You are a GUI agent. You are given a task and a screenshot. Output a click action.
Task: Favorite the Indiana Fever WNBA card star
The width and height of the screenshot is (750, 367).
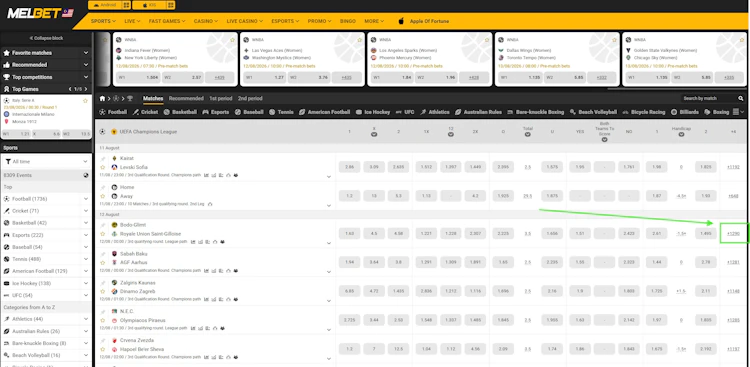tap(232, 40)
